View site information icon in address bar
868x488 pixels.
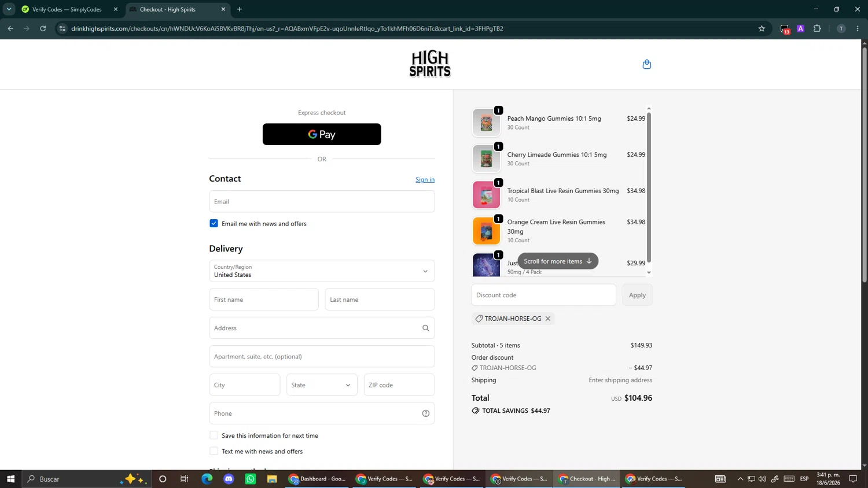pyautogui.click(x=62, y=28)
